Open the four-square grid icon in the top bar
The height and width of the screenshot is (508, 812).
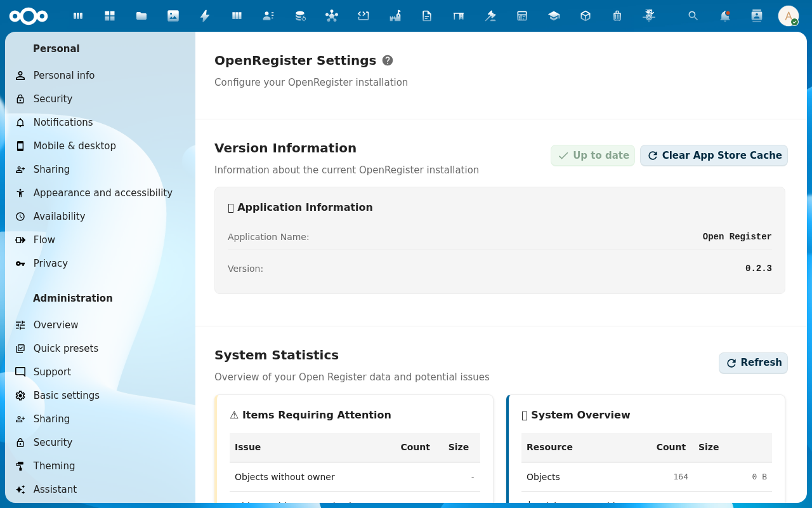110,16
